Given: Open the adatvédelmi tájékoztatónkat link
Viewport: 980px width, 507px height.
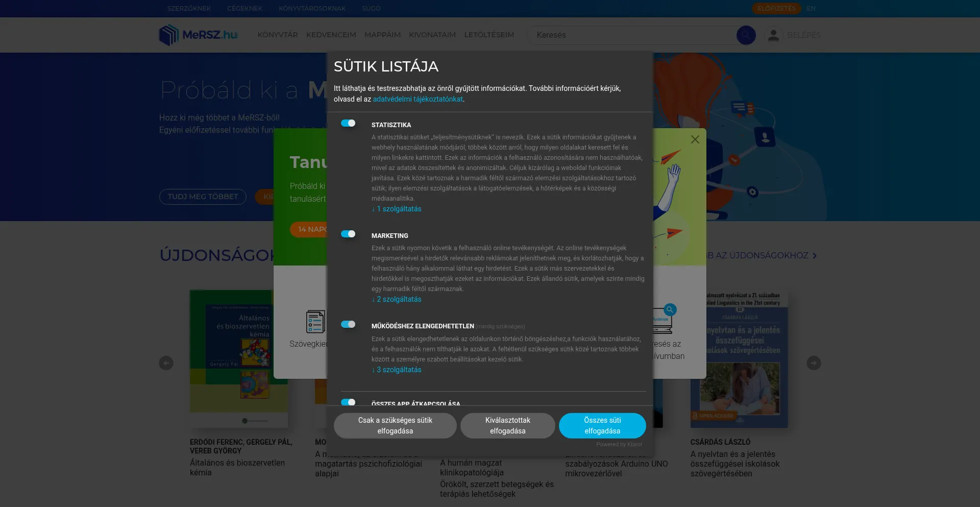Looking at the screenshot, I should pos(418,99).
